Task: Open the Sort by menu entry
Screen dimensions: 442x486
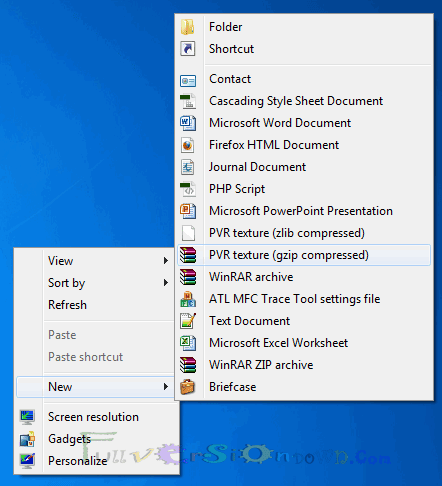Action: click(x=95, y=283)
